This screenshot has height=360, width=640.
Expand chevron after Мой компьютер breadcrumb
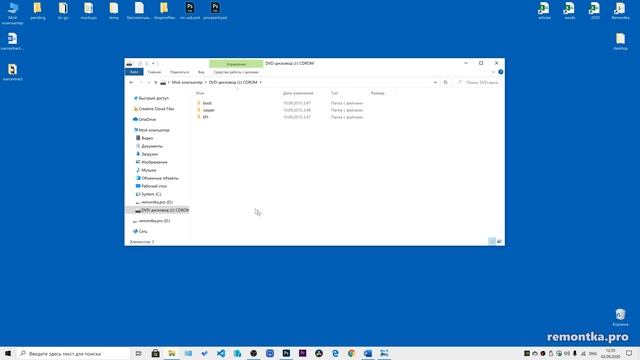[x=206, y=82]
